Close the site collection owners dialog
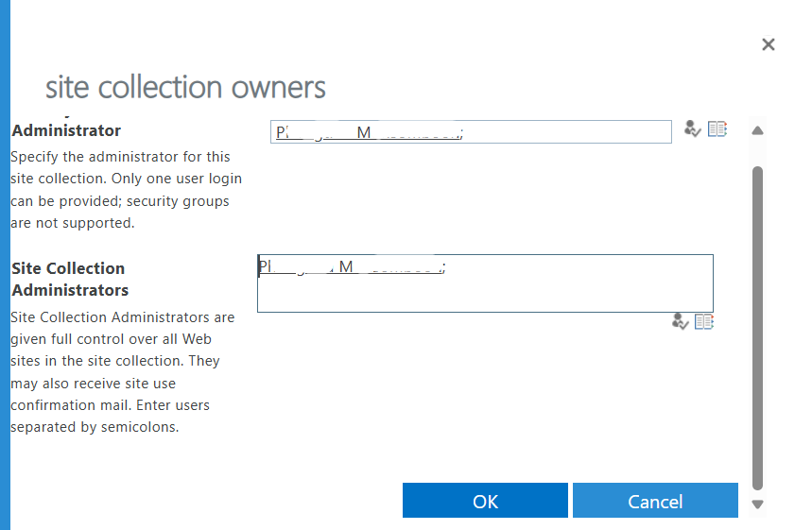 [x=769, y=44]
